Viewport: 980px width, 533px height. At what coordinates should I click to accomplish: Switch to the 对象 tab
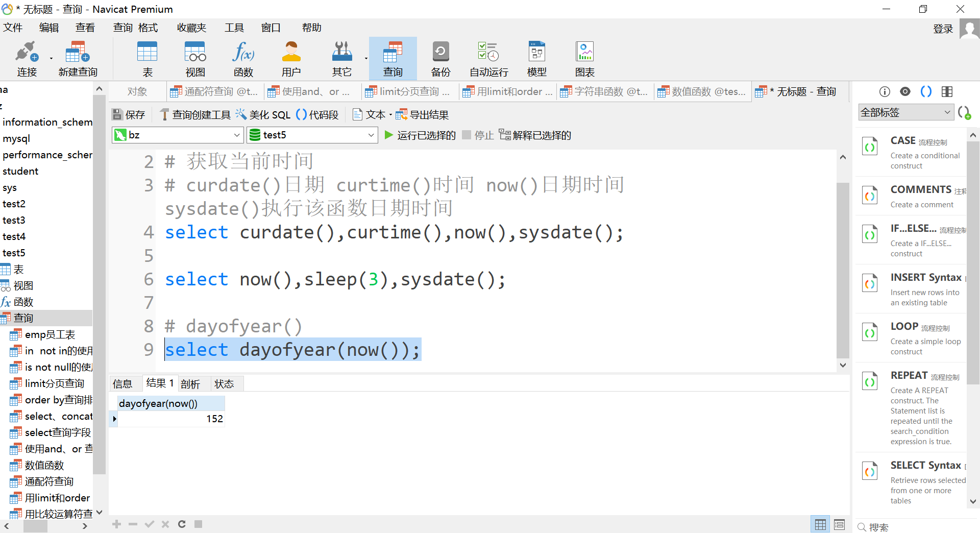pyautogui.click(x=137, y=91)
